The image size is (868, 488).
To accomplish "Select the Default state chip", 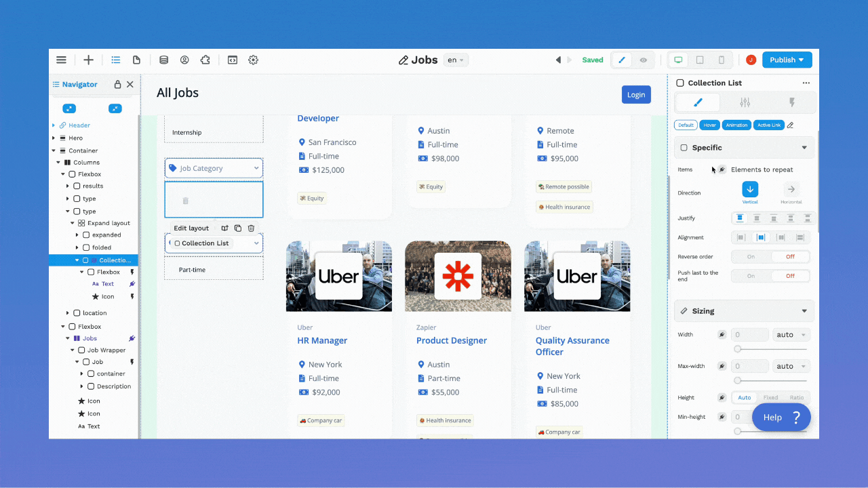I will pyautogui.click(x=686, y=125).
